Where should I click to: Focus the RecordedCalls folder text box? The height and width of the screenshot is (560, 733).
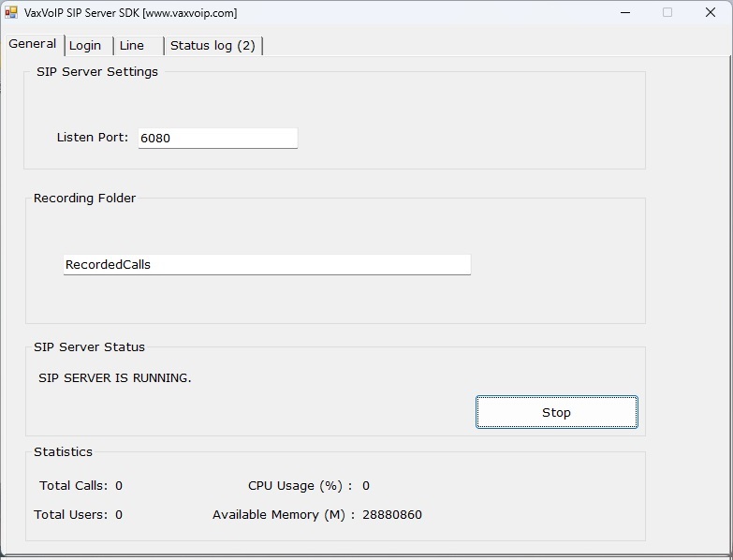tap(267, 265)
